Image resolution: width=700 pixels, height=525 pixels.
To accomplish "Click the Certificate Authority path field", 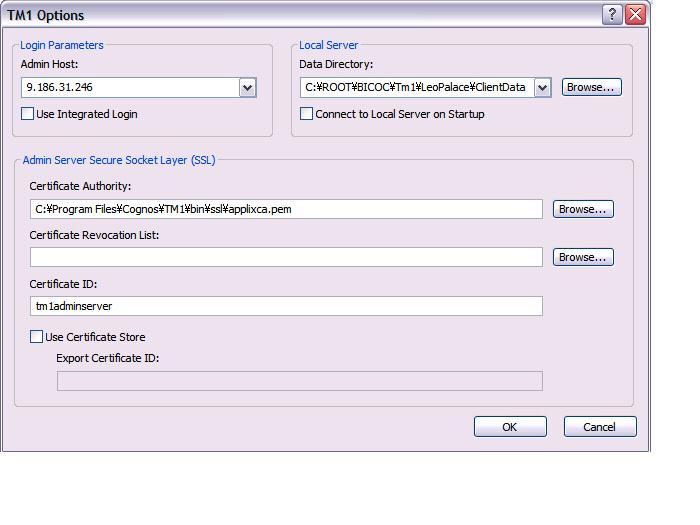I will (x=286, y=209).
